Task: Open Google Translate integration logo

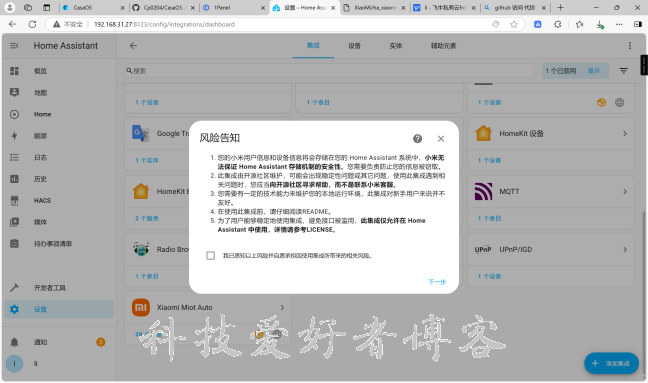Action: [x=141, y=133]
